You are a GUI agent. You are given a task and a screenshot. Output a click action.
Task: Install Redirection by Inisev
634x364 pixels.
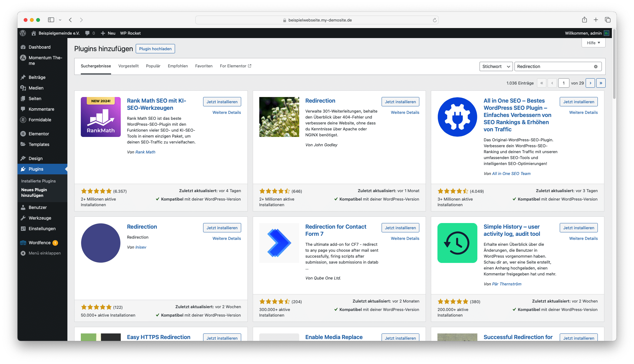click(x=222, y=228)
